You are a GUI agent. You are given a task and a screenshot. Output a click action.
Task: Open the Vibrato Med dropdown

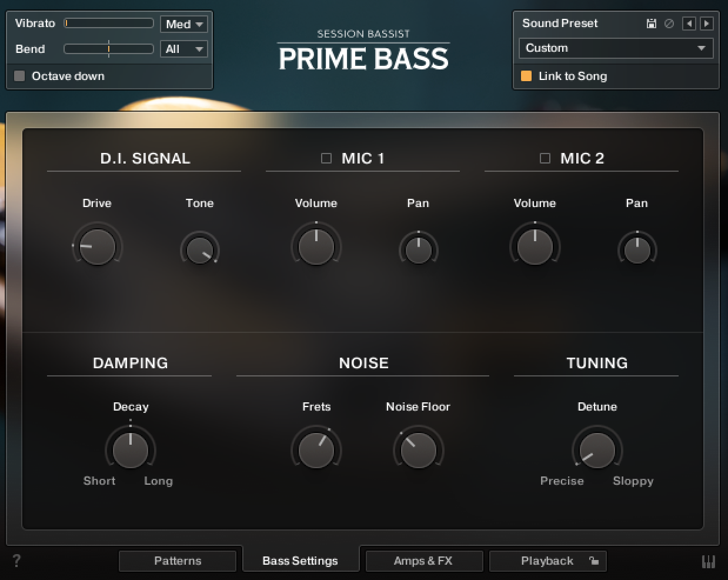184,24
